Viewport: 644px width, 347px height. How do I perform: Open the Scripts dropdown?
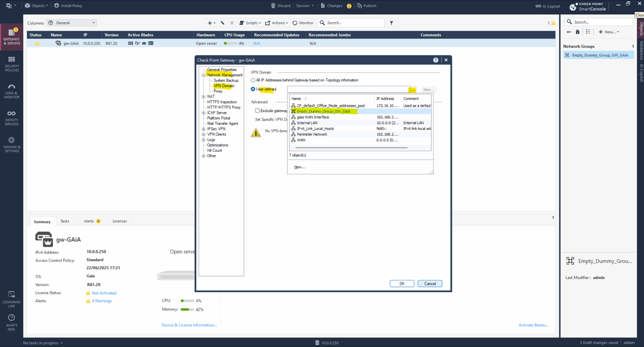tap(249, 23)
